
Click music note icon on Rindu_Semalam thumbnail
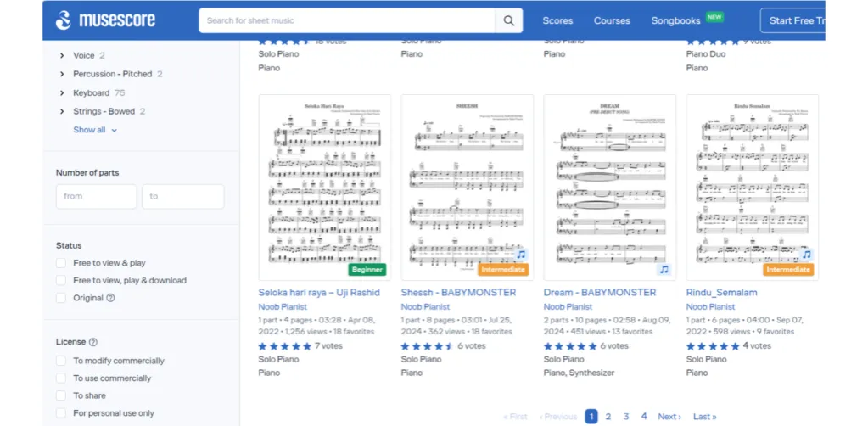807,255
